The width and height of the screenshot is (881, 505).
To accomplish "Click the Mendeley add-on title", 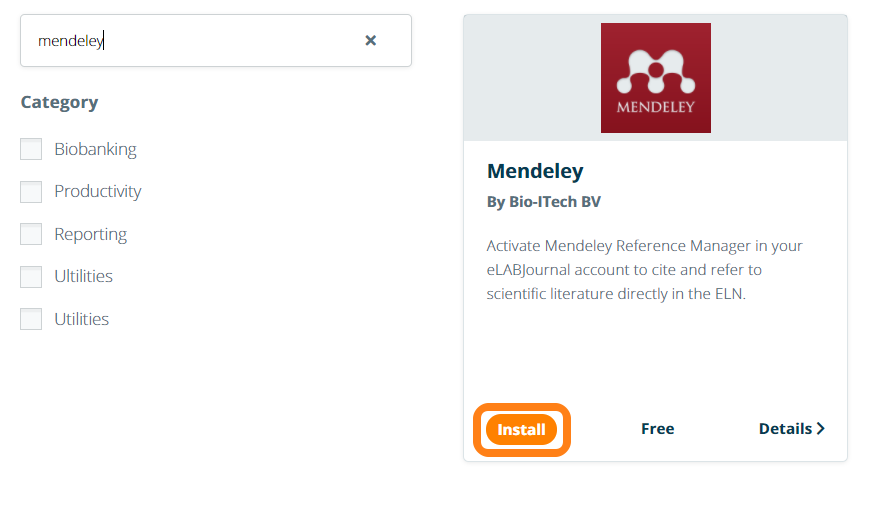I will pyautogui.click(x=535, y=171).
